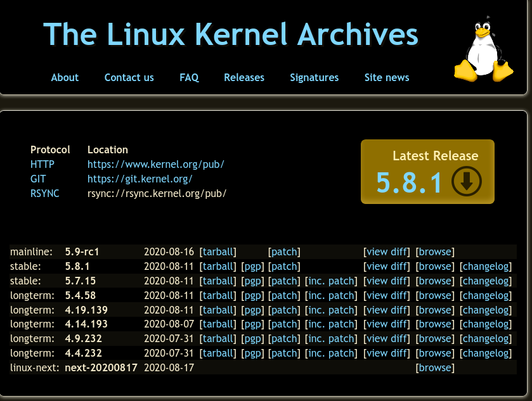
Task: Select the date 2020-08-16
Action: point(169,252)
